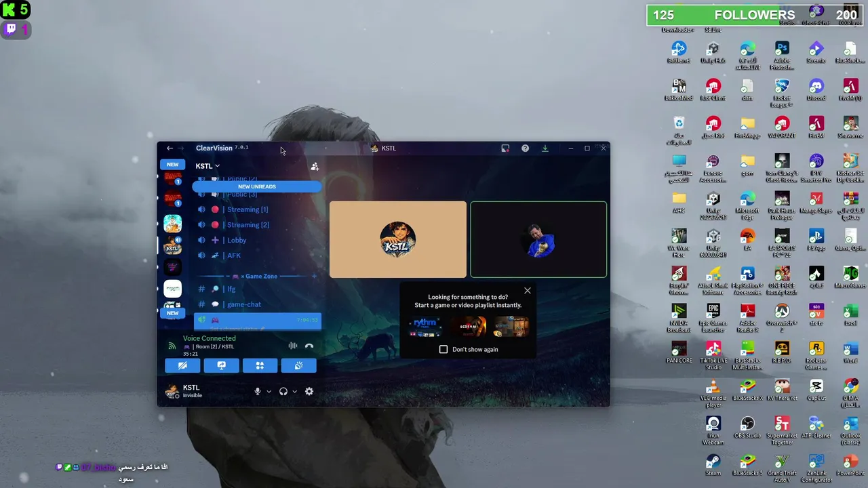The height and width of the screenshot is (488, 868).
Task: Open the Discord desktop shortcut
Action: coord(816,89)
